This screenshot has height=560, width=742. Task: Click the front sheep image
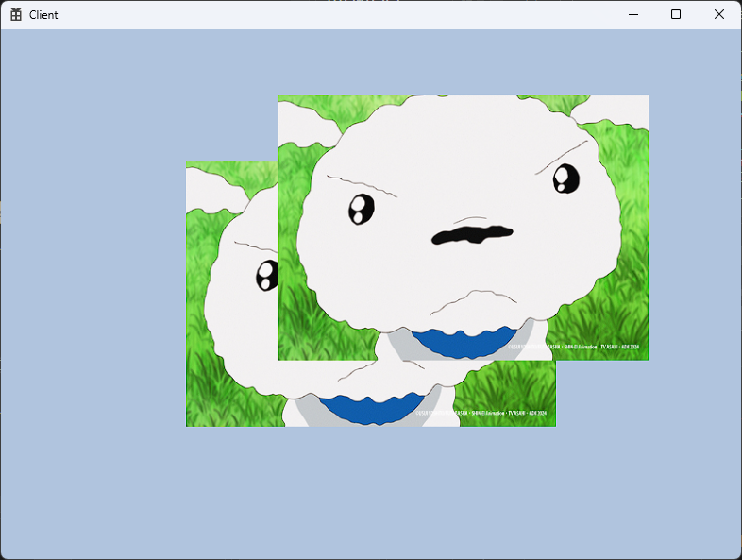click(x=464, y=228)
